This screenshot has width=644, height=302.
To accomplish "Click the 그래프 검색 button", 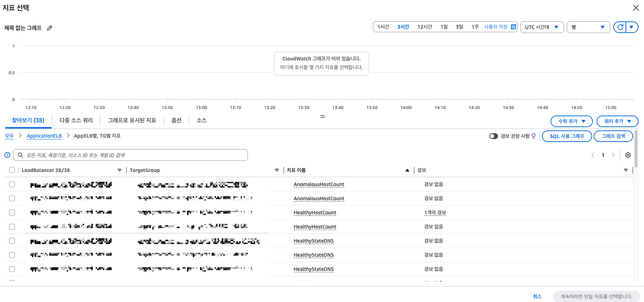I will [613, 136].
